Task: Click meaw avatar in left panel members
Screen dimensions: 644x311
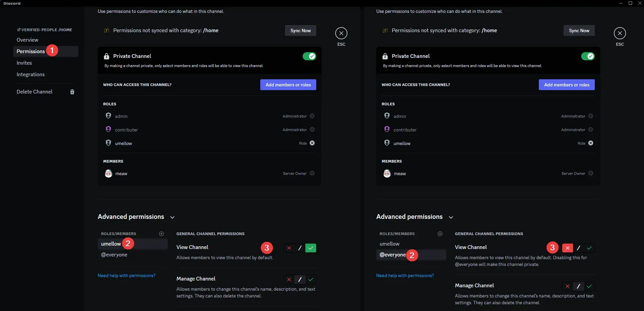Action: (x=108, y=173)
